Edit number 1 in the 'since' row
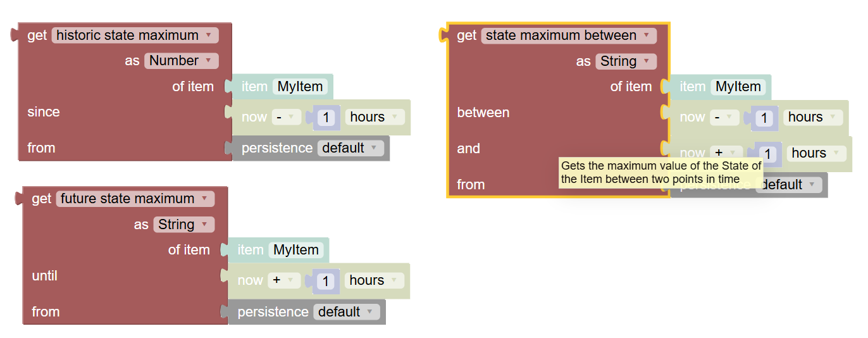Viewport: 868px width, 338px height. click(326, 118)
